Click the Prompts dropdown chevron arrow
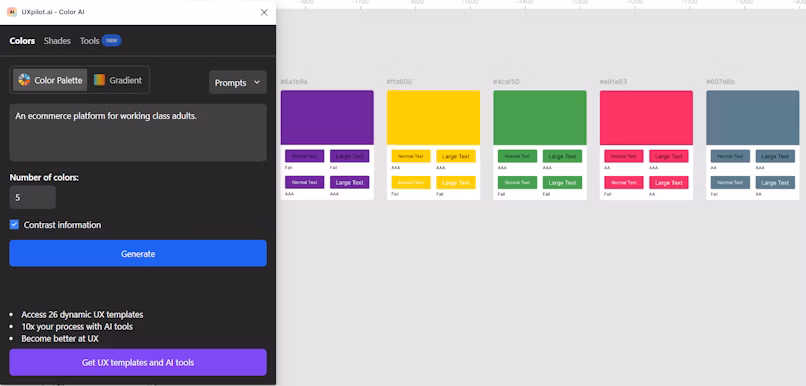 coord(257,82)
